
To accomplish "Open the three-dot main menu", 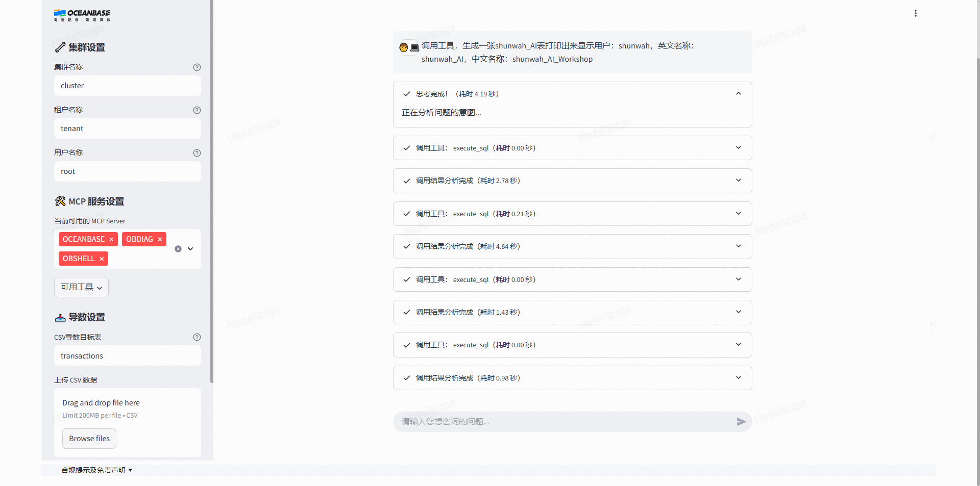I will coord(916,13).
